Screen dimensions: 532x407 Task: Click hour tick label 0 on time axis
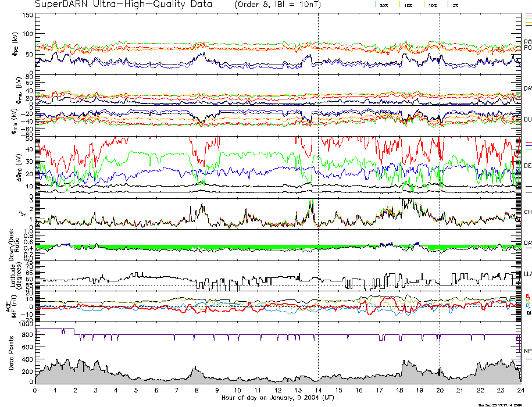pyautogui.click(x=35, y=390)
